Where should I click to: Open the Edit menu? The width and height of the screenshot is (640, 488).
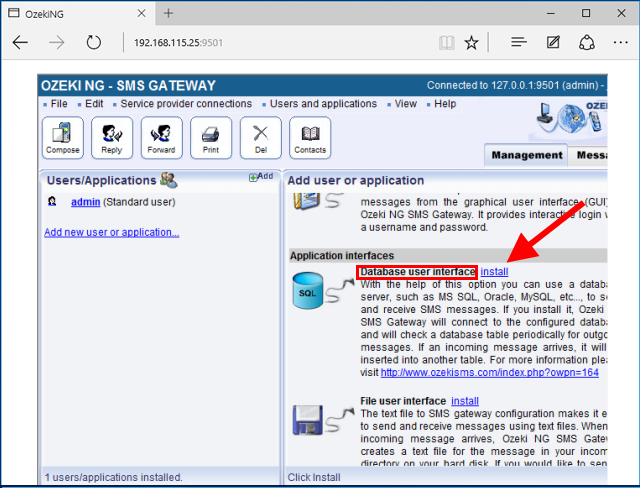[x=94, y=104]
